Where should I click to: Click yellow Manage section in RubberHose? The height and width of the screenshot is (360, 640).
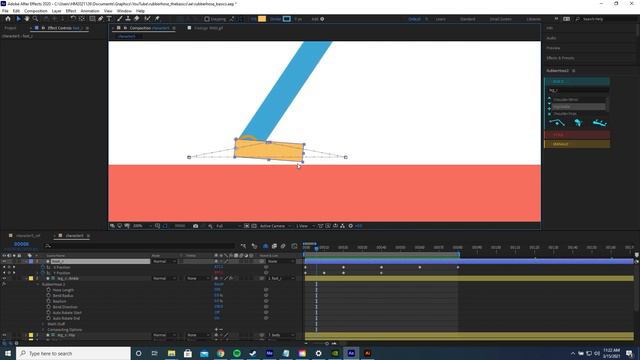[x=577, y=144]
